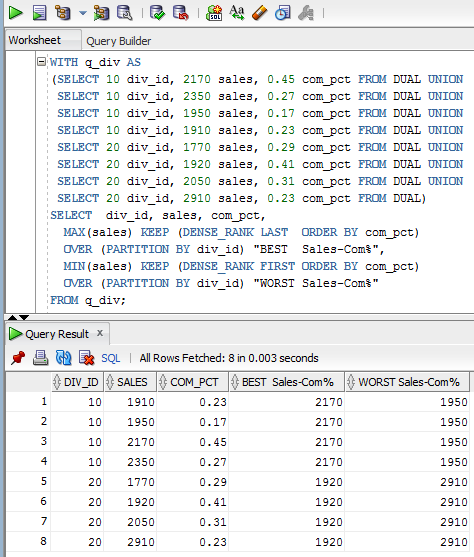This screenshot has width=474, height=557.
Task: Collapse the WITH q_div code block
Action: tap(42, 62)
